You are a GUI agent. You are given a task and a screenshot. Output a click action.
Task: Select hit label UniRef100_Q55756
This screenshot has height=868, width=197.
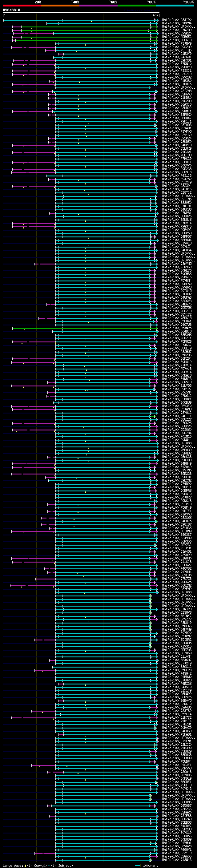click(x=177, y=308)
